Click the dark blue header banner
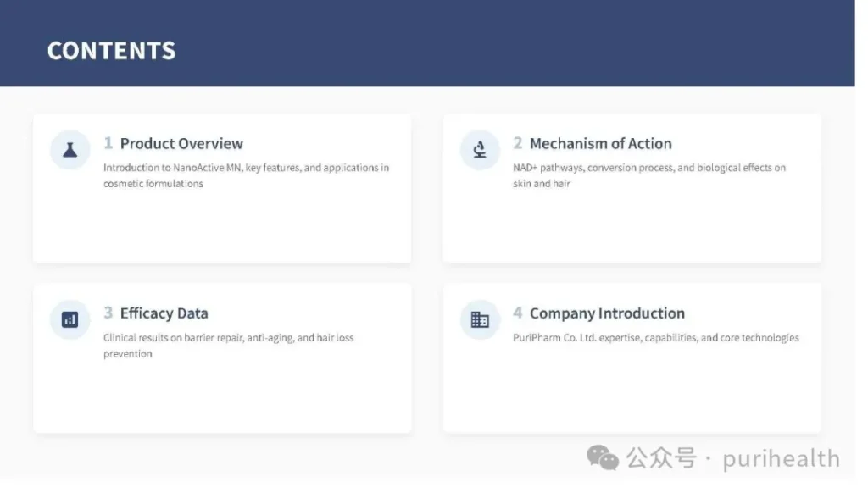 [x=509, y=42]
